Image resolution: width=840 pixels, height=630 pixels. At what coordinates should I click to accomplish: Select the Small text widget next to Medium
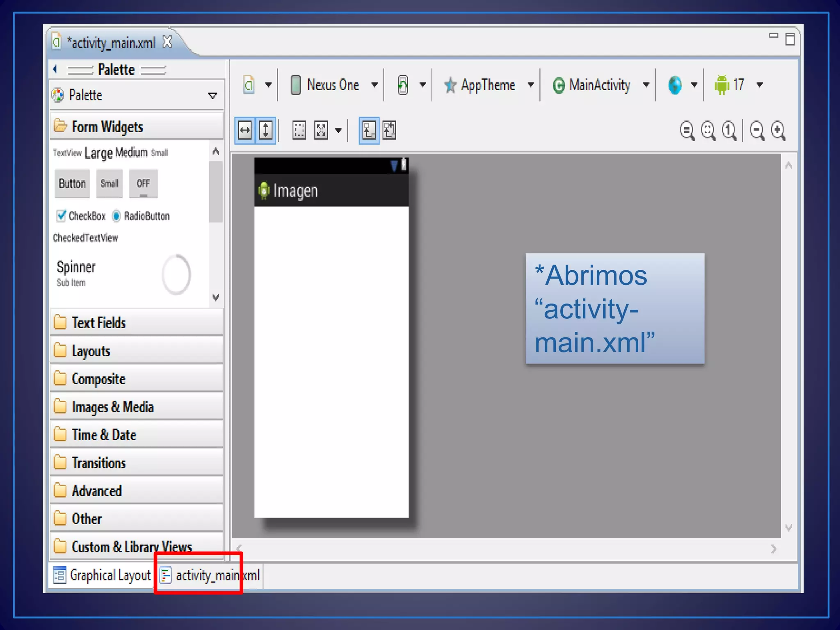click(x=160, y=153)
